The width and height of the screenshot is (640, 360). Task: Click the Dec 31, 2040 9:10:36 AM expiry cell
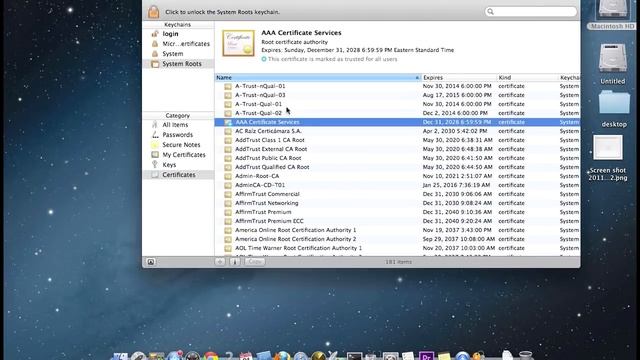(457, 212)
